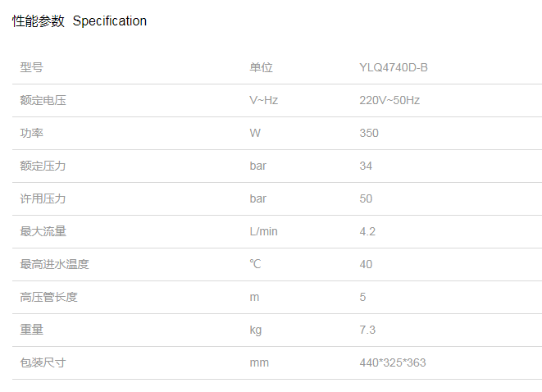Click the 型号 row label

click(x=31, y=67)
